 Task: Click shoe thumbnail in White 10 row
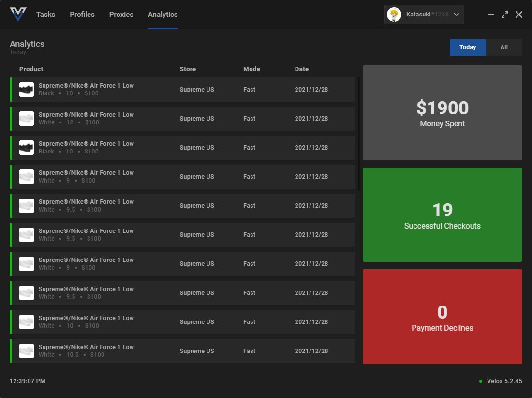(27, 322)
